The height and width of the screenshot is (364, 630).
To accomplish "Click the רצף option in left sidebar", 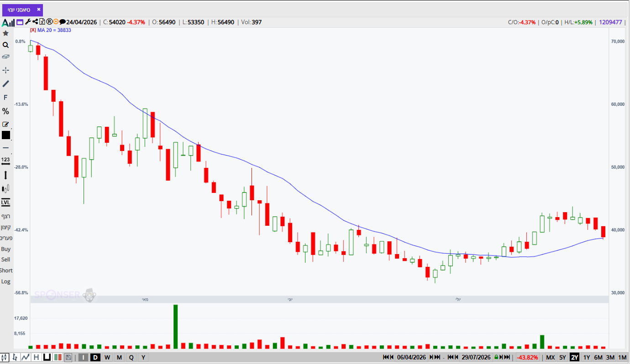I will click(x=5, y=216).
